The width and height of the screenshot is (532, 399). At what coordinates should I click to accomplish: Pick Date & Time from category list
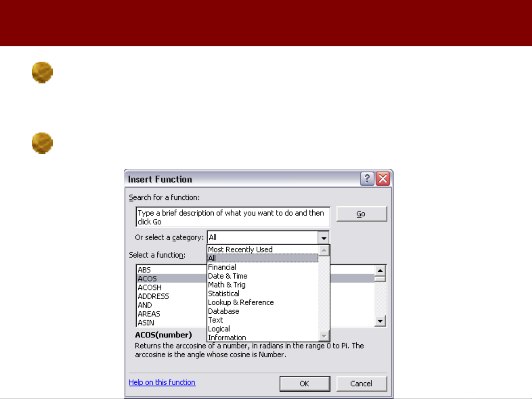click(228, 276)
